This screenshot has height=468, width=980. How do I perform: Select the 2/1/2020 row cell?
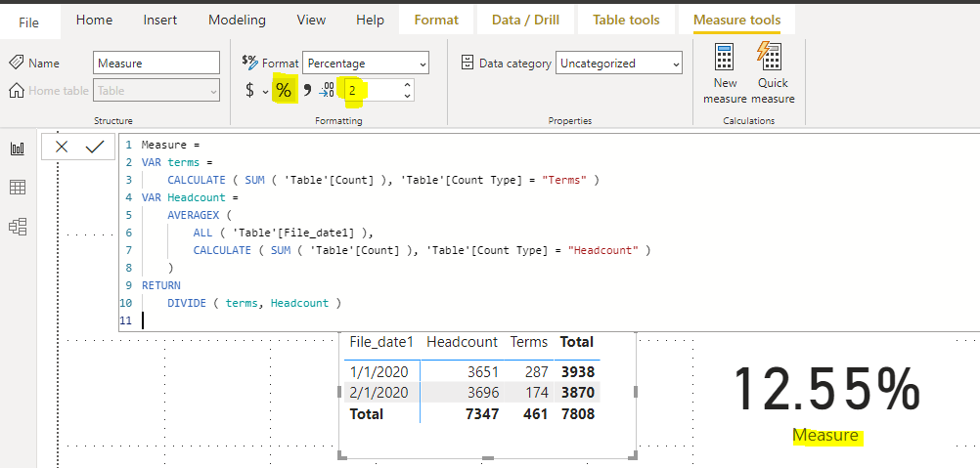pyautogui.click(x=379, y=393)
